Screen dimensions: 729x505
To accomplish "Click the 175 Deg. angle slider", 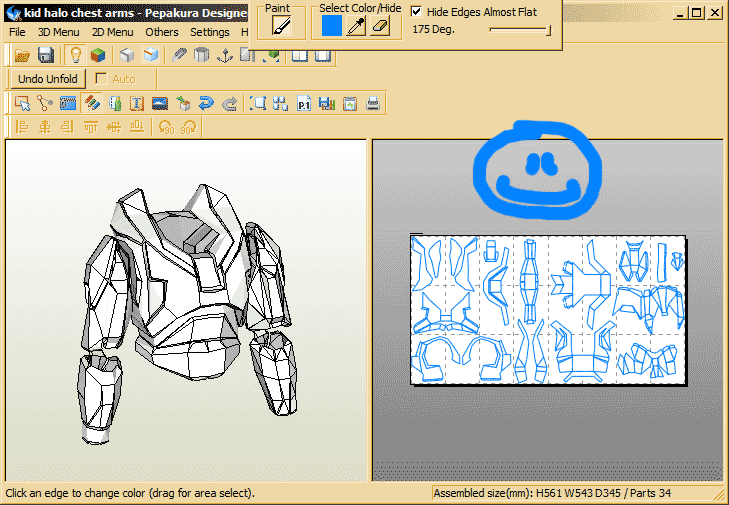I will click(x=520, y=30).
